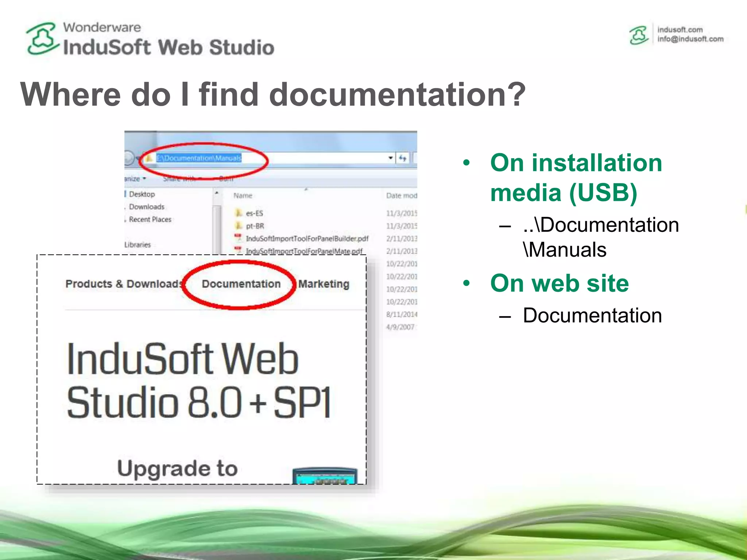Select InduSoftImportToolForPanelBuilder.pdf file name
The width and height of the screenshot is (747, 560).
pyautogui.click(x=307, y=238)
